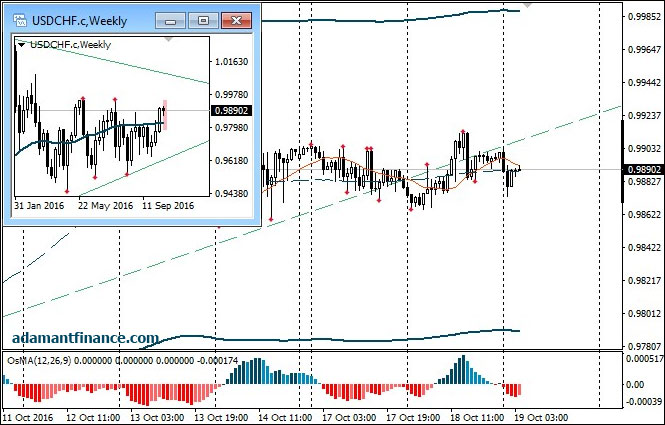Click the 17 Oct 03:00 time axis label
The height and width of the screenshot is (425, 665).
coord(349,417)
